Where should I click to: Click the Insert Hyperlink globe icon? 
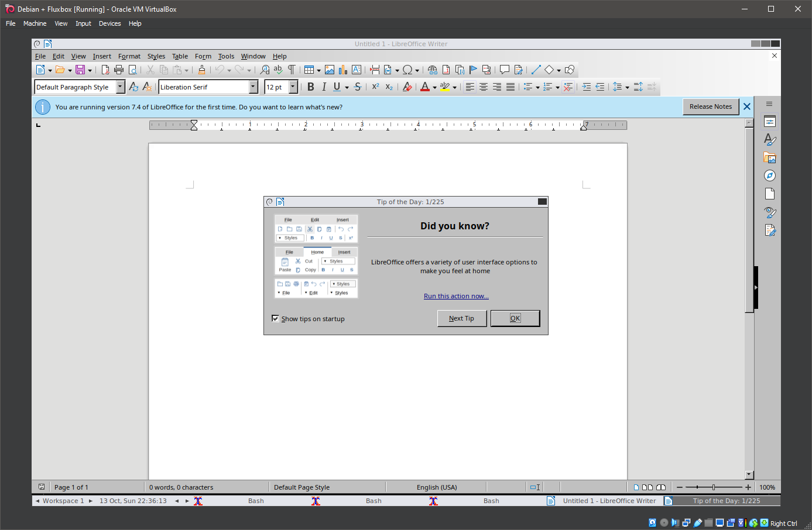pyautogui.click(x=433, y=70)
